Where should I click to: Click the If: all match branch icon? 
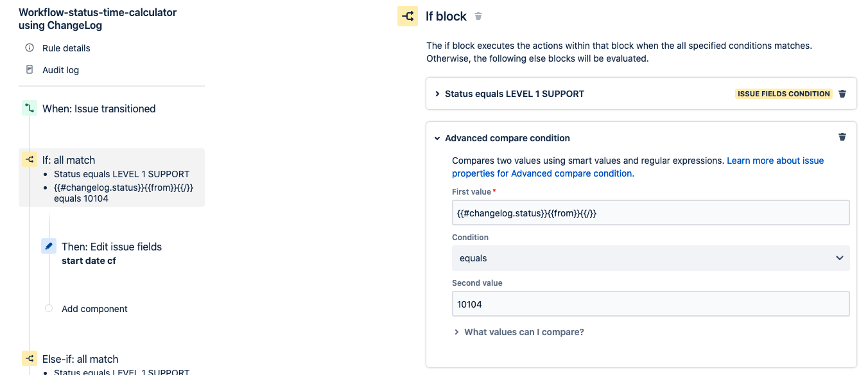click(30, 160)
